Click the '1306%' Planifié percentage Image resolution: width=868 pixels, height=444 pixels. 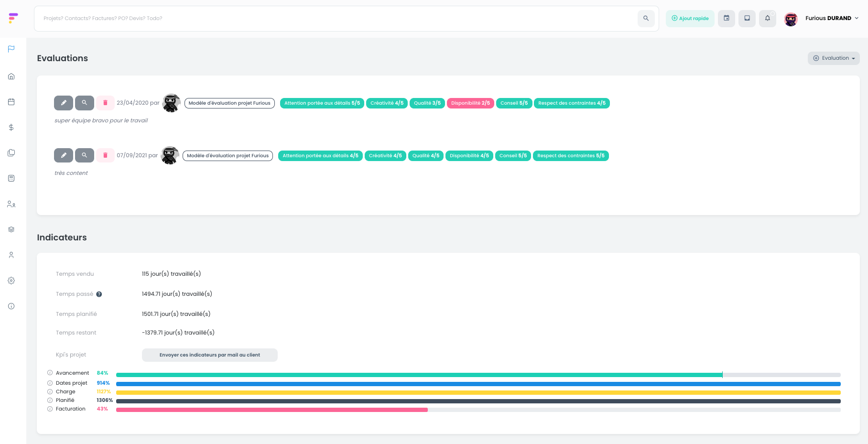pyautogui.click(x=105, y=400)
